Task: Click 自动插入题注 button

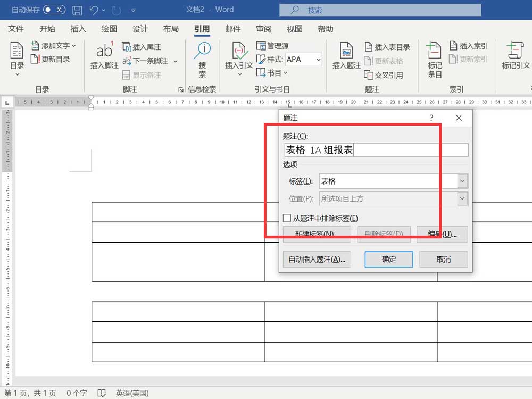Action: click(317, 260)
